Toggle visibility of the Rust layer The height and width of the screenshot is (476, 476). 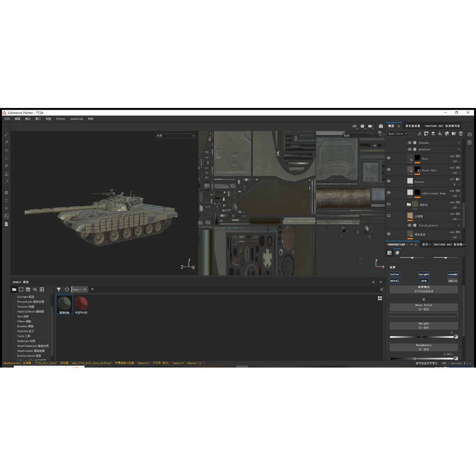click(x=389, y=158)
